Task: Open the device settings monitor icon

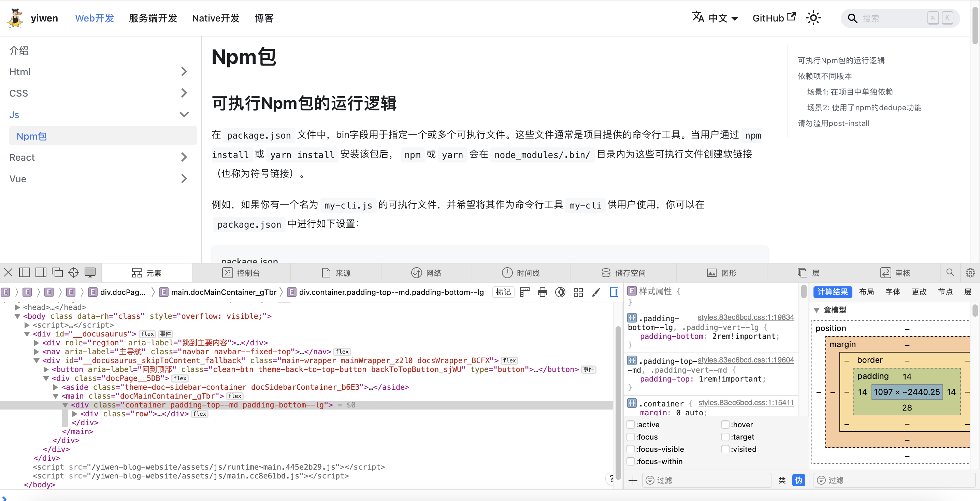Action: point(90,272)
